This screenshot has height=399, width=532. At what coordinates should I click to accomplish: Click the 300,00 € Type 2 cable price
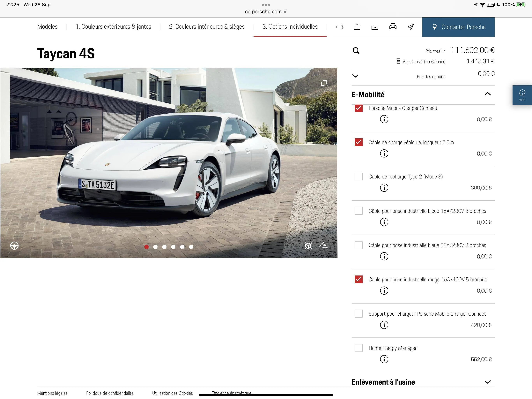click(481, 188)
